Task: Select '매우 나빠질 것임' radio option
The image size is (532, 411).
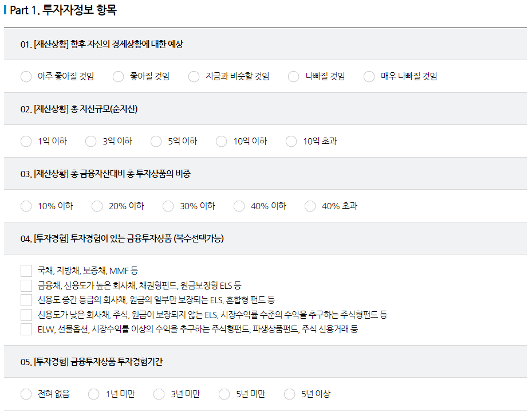Action: click(x=369, y=76)
